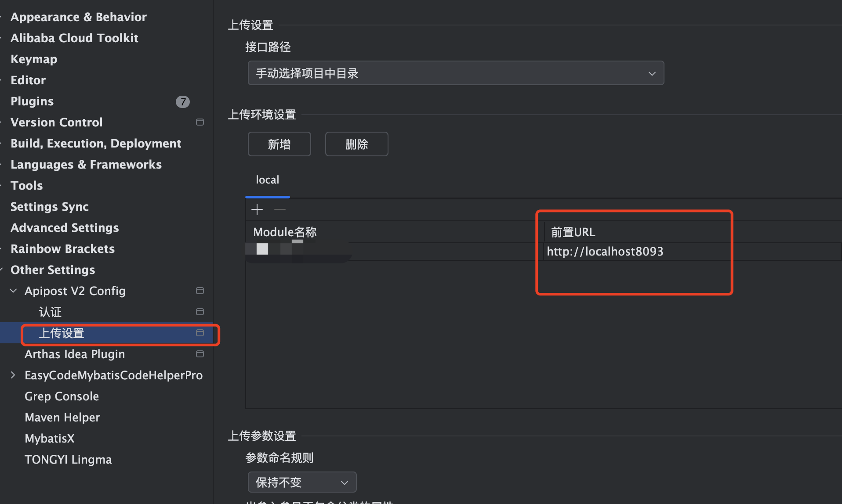The image size is (842, 504).
Task: Click project icon beside Arthas Idea Plugin
Action: [x=200, y=354]
